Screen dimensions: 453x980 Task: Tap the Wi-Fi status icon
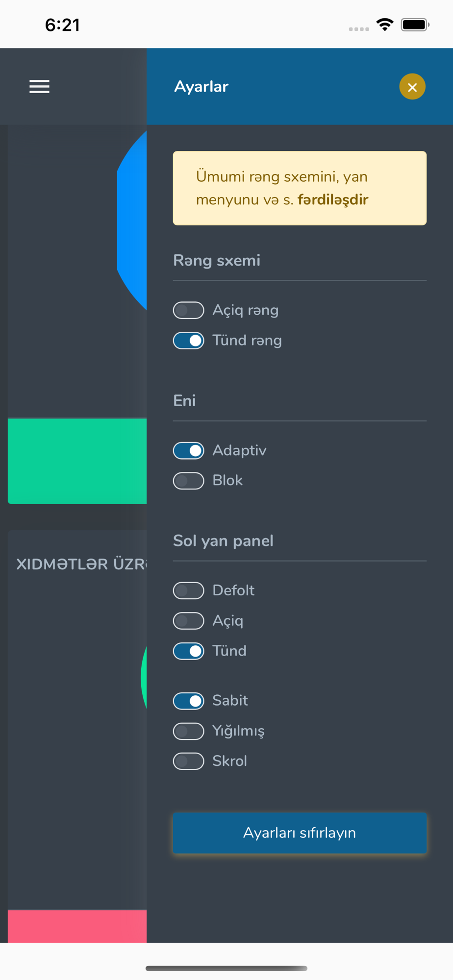(385, 24)
